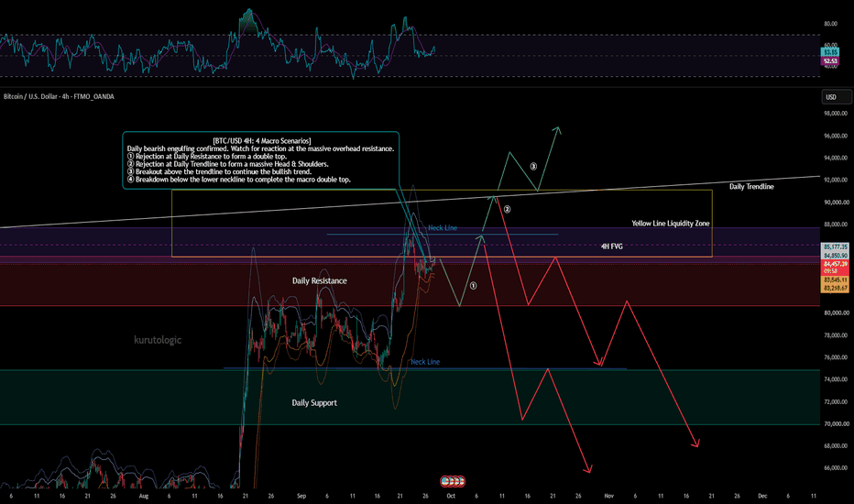Click the lowest red arrow tip
This screenshot has width=854, height=504.
tap(589, 470)
